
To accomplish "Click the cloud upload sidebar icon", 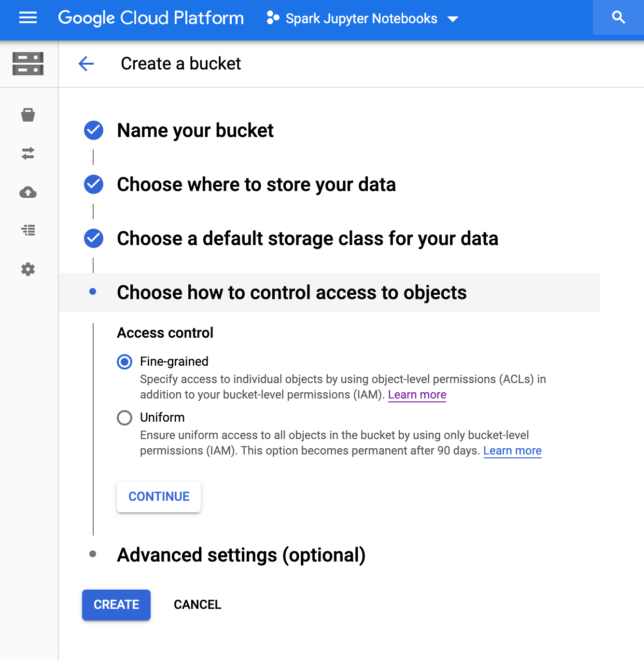I will (28, 192).
